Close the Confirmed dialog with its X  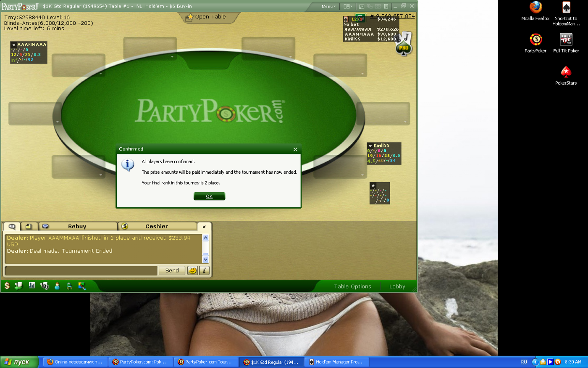pos(295,149)
